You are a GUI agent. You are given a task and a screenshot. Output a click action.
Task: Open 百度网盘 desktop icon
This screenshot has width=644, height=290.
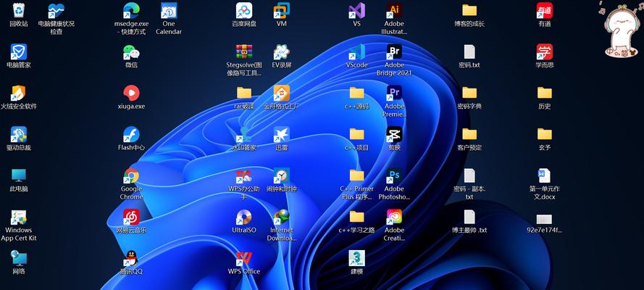click(x=244, y=11)
